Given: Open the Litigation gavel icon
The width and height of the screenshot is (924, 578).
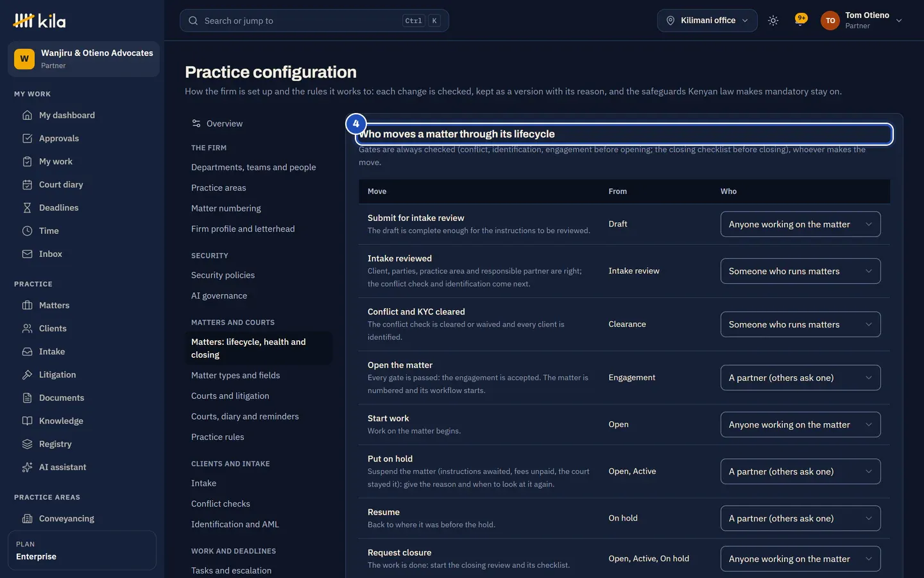Looking at the screenshot, I should tap(27, 374).
